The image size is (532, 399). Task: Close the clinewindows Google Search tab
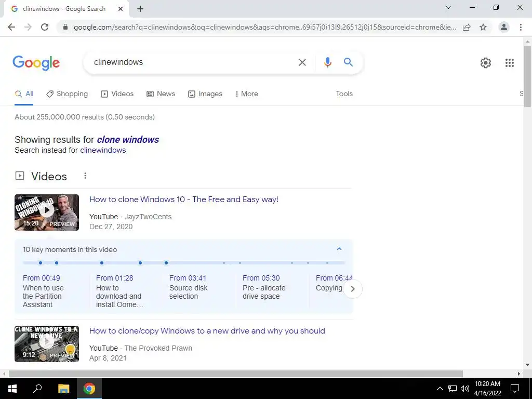pos(121,9)
